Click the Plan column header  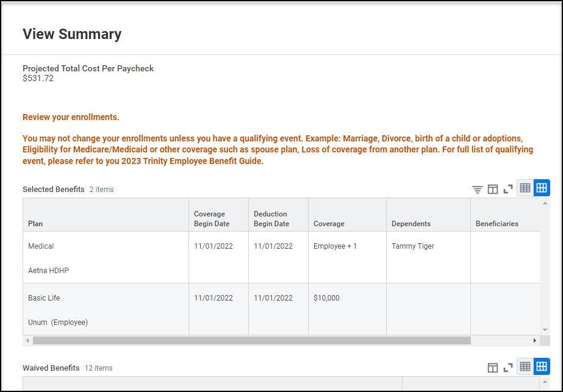tap(106, 215)
